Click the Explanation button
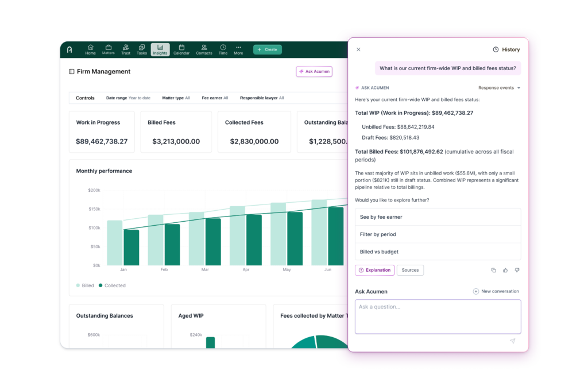The height and width of the screenshot is (390, 588). tap(374, 270)
